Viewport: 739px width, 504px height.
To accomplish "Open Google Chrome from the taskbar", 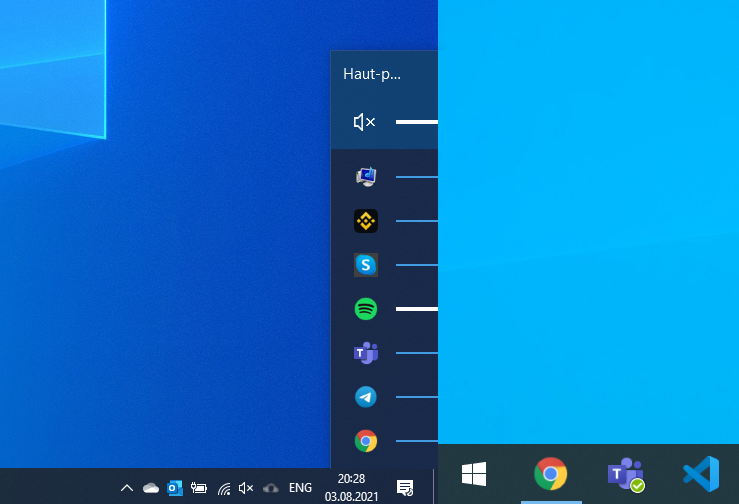I will click(550, 474).
